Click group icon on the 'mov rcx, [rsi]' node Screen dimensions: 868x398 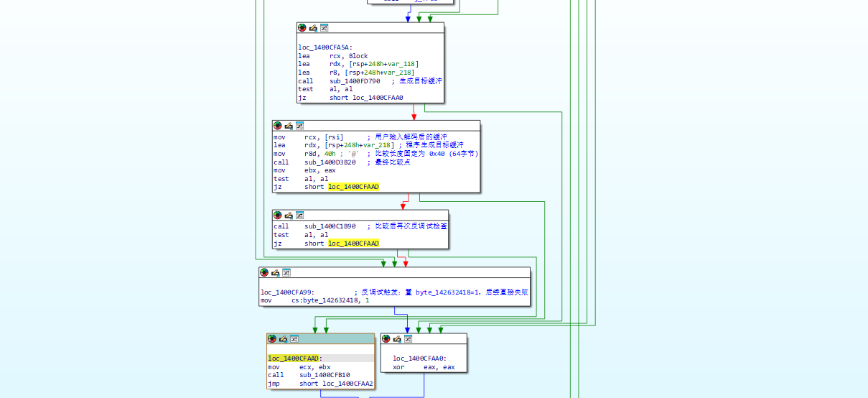click(299, 126)
